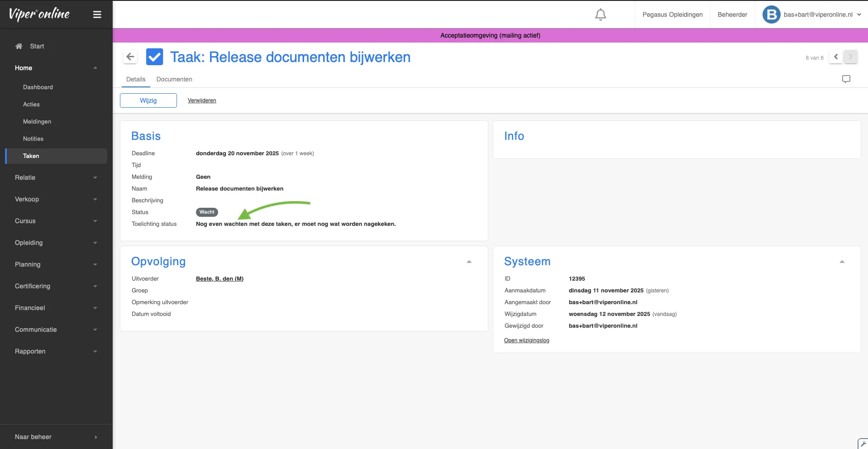Click the Viper online logo
This screenshot has height=449, width=868.
coord(39,14)
